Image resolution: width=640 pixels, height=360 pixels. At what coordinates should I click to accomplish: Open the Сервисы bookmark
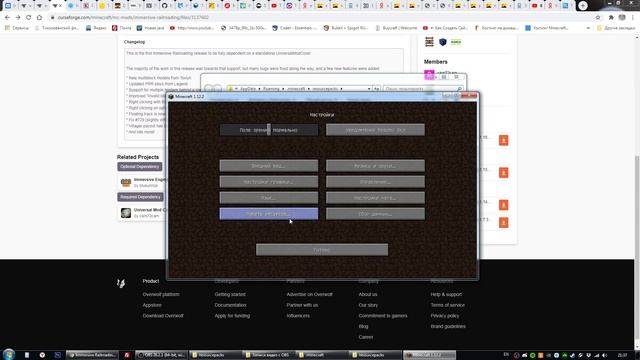click(x=17, y=28)
